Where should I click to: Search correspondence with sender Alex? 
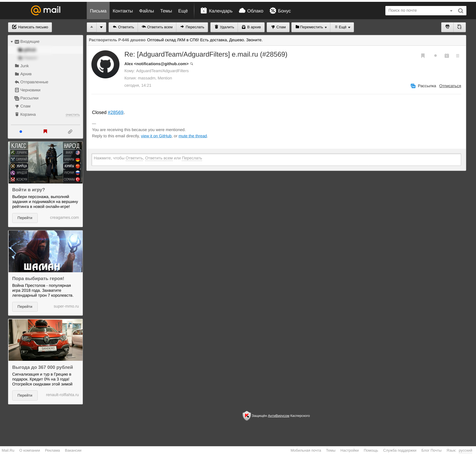(192, 64)
